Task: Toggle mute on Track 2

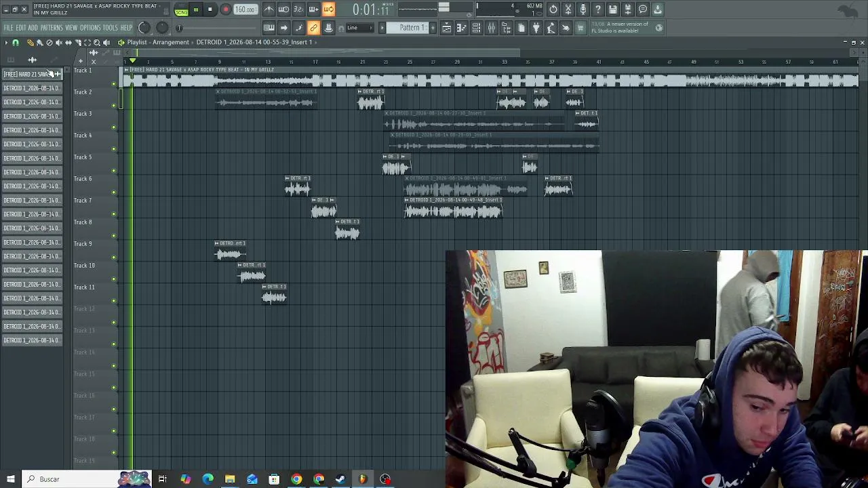Action: tap(114, 105)
